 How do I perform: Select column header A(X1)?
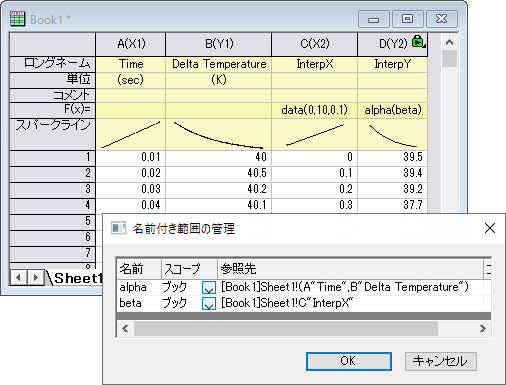131,44
